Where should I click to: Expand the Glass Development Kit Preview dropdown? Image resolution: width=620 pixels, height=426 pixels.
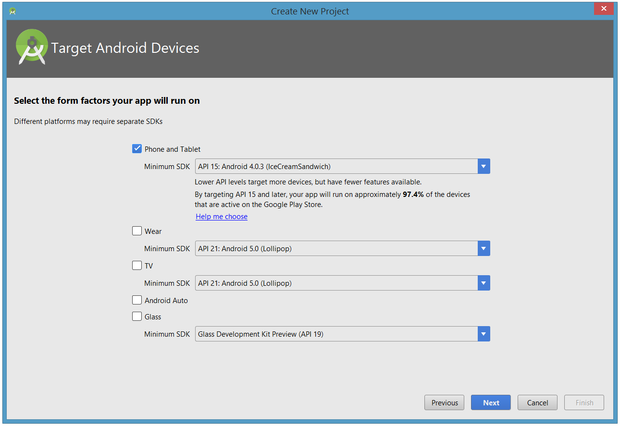coord(483,334)
